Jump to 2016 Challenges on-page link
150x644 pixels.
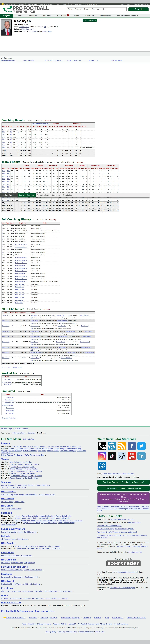click(x=74, y=60)
